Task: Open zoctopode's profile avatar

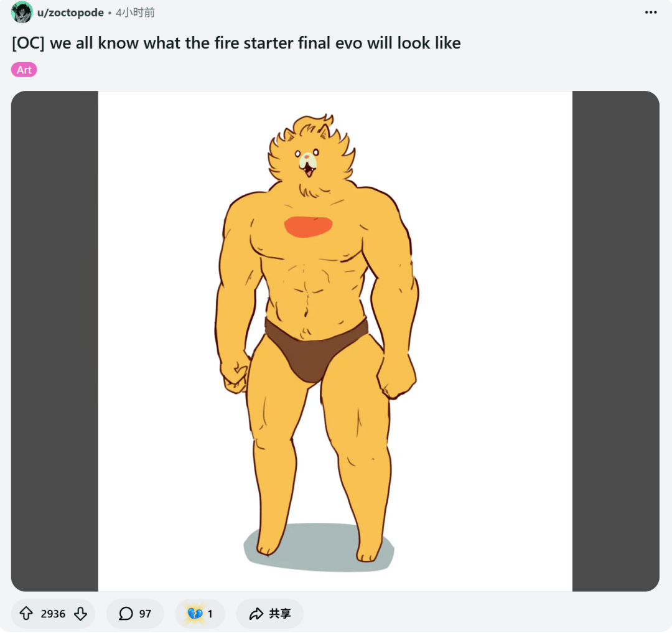Action: point(22,12)
